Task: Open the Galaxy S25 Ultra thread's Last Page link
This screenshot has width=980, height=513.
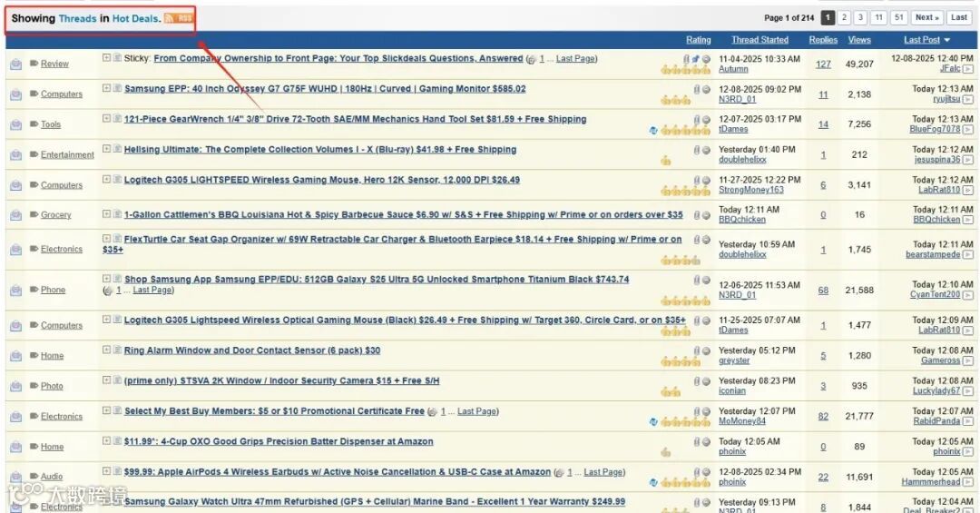Action: (152, 291)
